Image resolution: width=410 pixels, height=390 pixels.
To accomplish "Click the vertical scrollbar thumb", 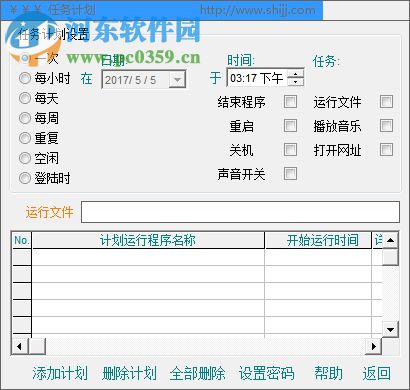I will pos(390,257).
